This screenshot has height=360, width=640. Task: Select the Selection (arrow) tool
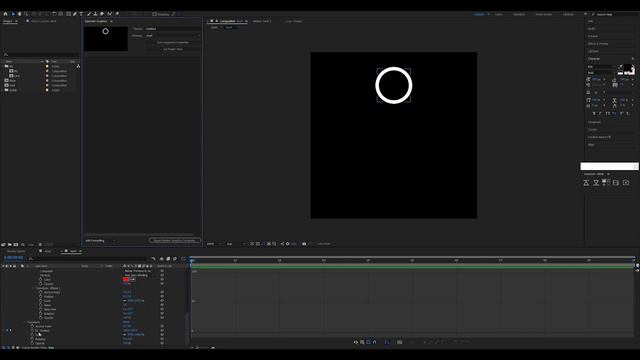point(13,14)
